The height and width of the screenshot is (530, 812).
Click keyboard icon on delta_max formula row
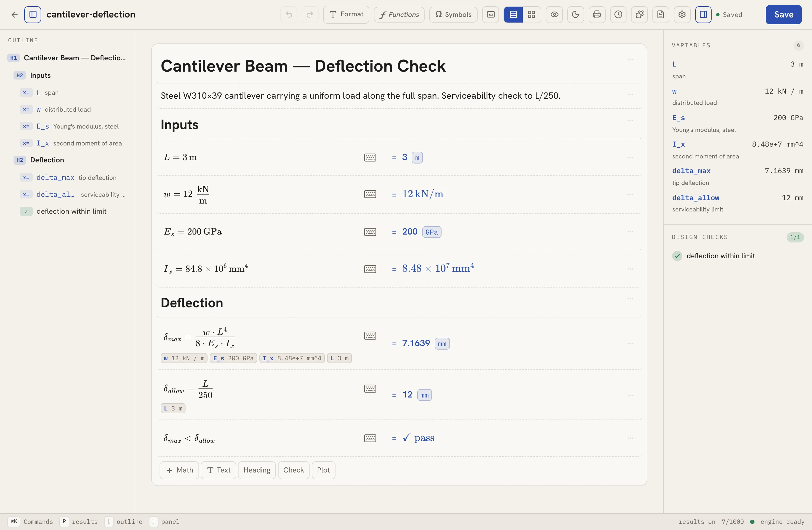pos(370,335)
